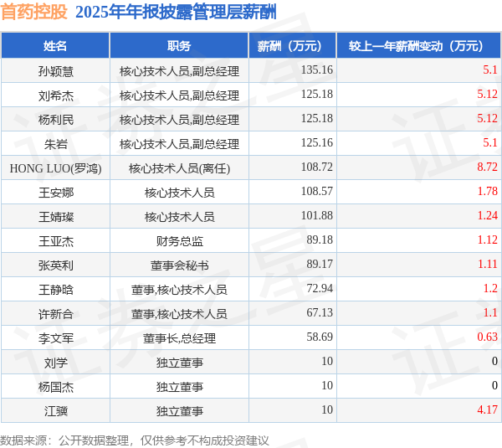
Task: Click 朱岩's salary change 5.1
Action: [x=490, y=142]
